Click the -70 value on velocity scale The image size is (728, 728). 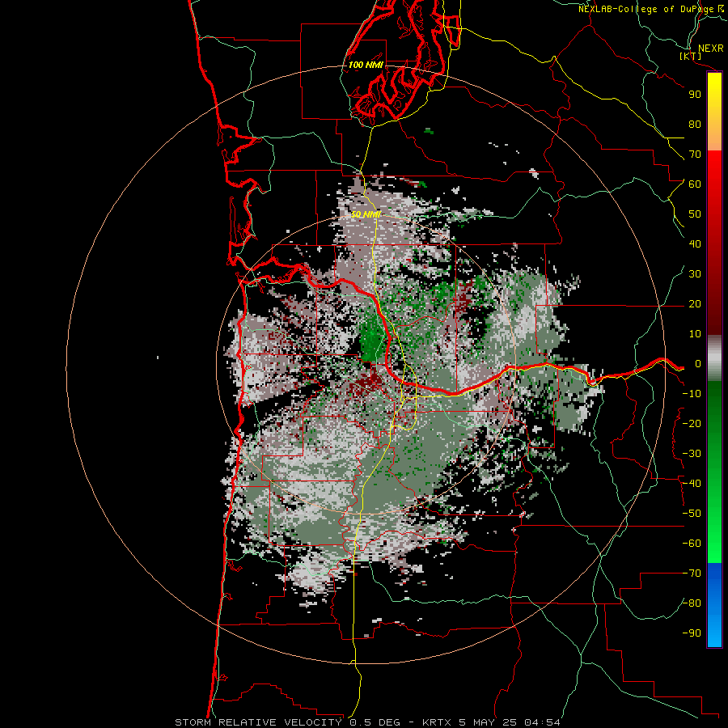692,574
